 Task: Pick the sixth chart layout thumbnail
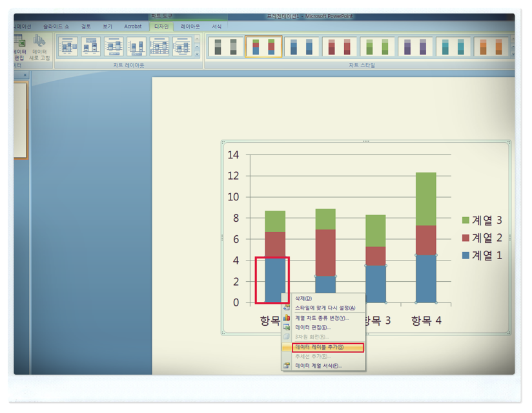(x=182, y=47)
